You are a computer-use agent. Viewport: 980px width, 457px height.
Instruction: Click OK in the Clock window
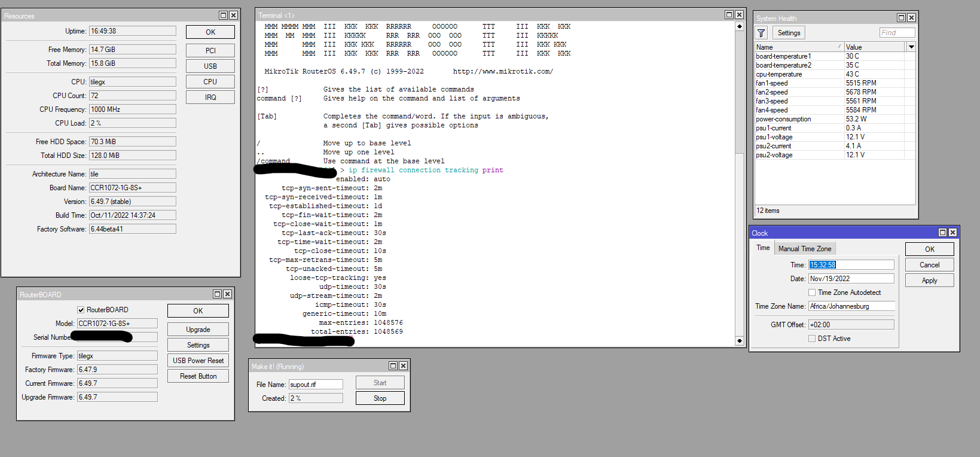tap(930, 249)
